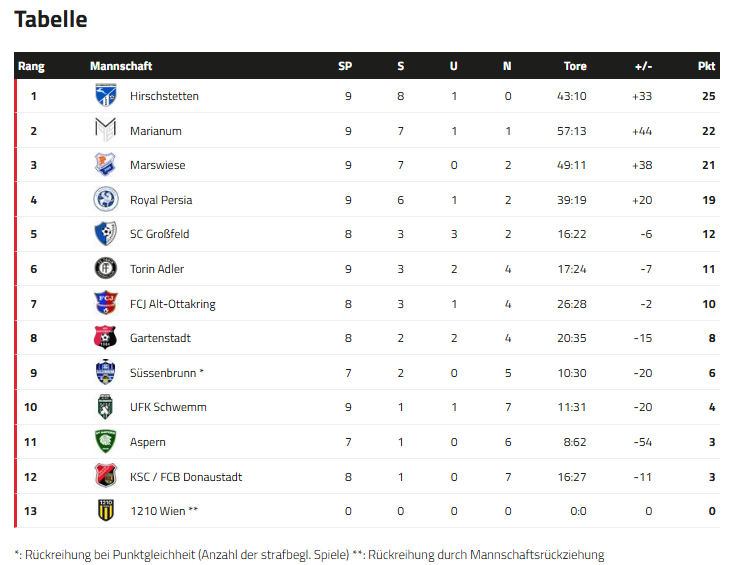The height and width of the screenshot is (565, 740).
Task: Click the UFK Schwemm green logo
Action: [105, 407]
